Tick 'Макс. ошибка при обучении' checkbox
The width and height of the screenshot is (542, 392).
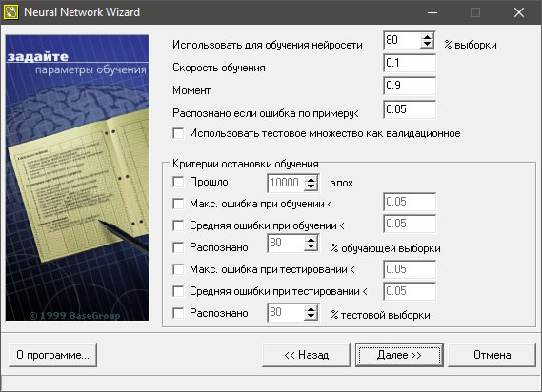point(178,204)
